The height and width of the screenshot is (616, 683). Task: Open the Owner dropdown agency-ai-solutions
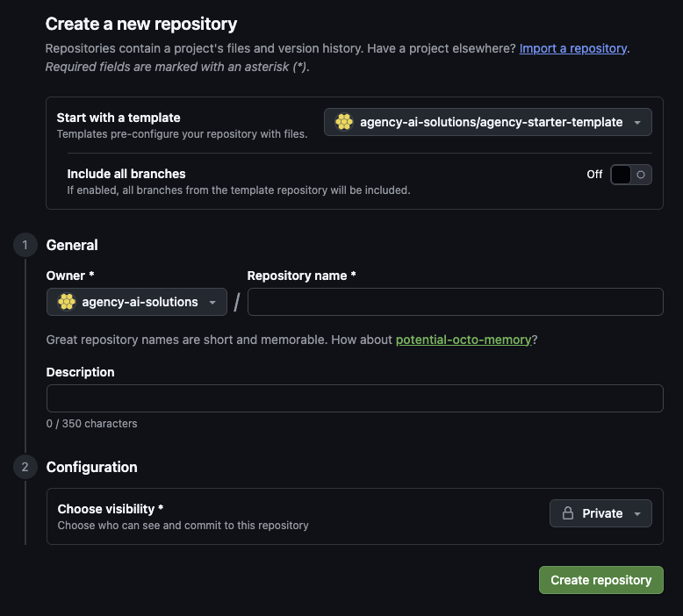(x=137, y=302)
